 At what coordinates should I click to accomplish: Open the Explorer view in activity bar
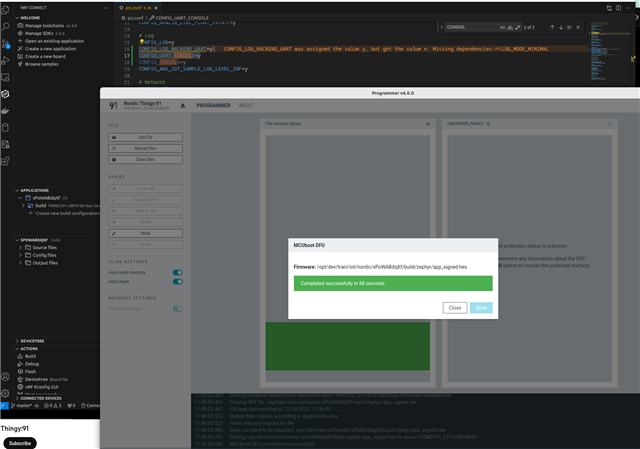(x=5, y=9)
